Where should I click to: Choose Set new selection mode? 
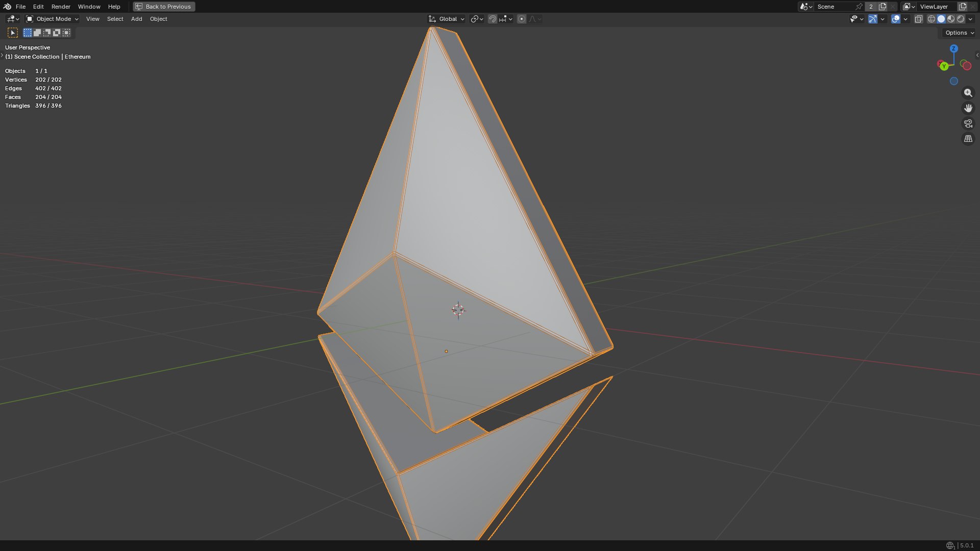click(28, 33)
